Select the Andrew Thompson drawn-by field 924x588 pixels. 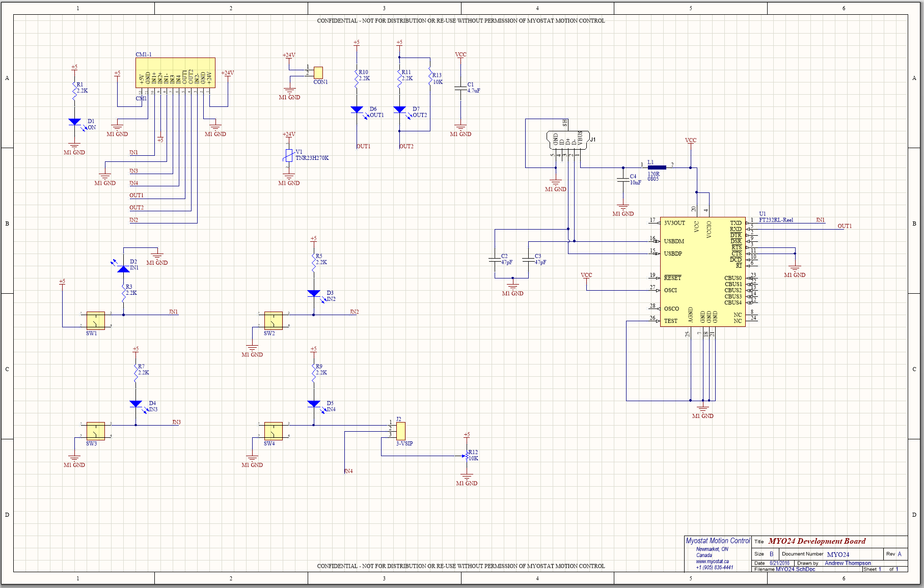[x=848, y=563]
